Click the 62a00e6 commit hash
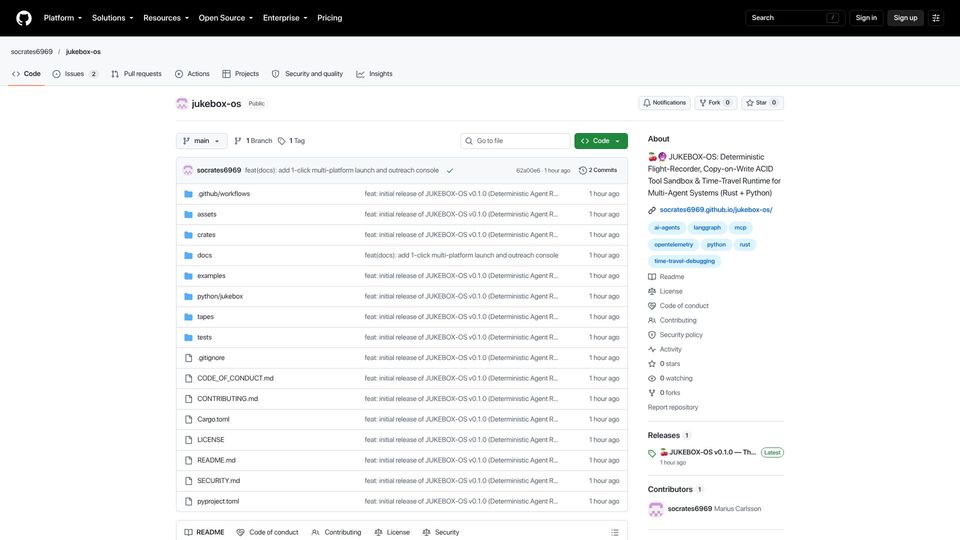This screenshot has width=960, height=540. point(528,170)
